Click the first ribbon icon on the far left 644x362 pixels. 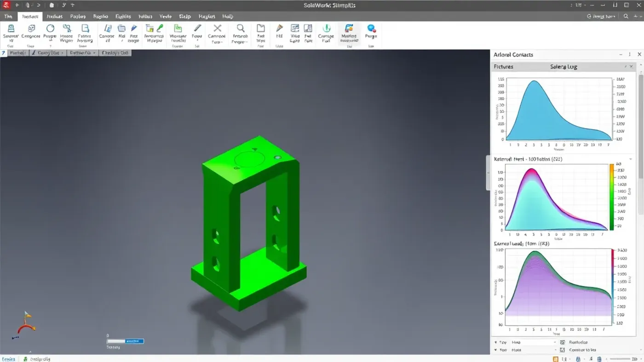click(11, 29)
